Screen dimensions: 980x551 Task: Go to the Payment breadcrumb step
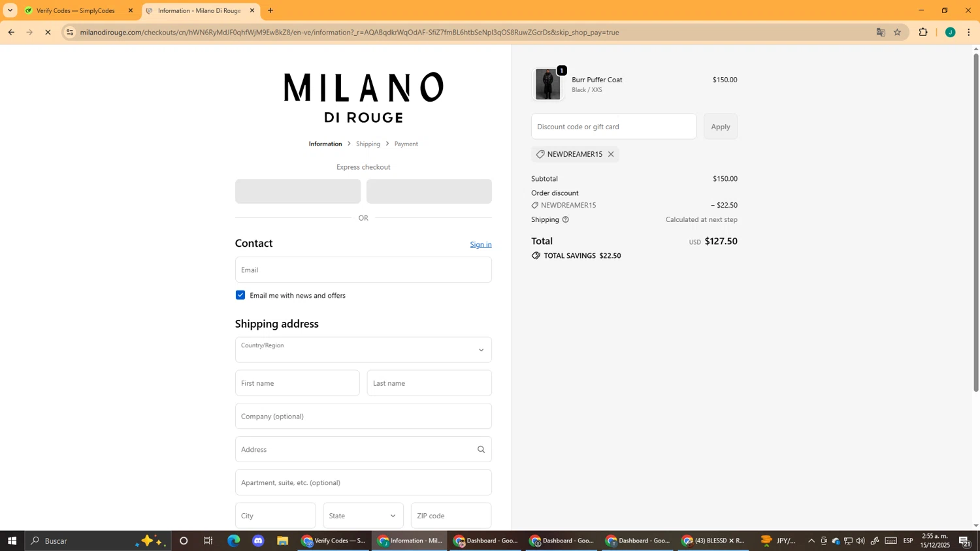pos(406,144)
